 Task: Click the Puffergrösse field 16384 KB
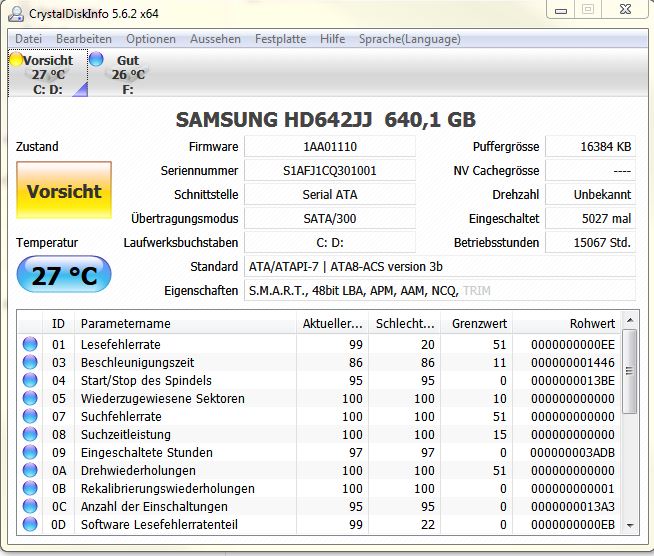590,146
